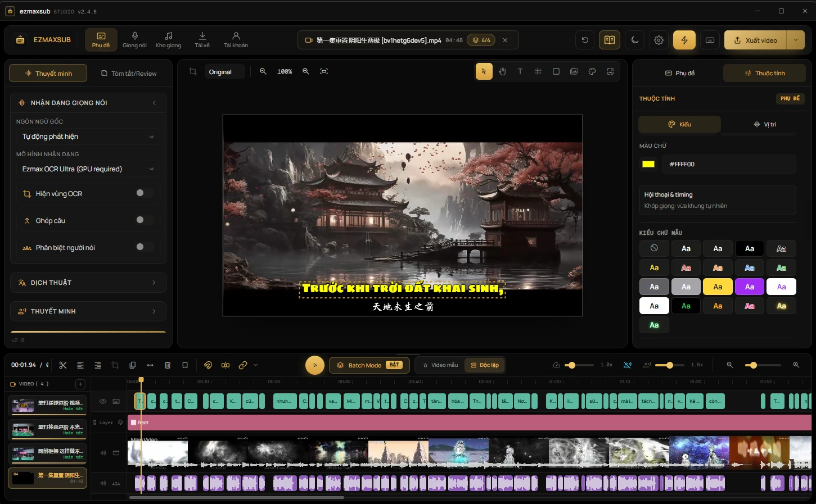Viewport: 816px width, 504px height.
Task: Expand the DỊCH THUẬT section
Action: pos(88,283)
